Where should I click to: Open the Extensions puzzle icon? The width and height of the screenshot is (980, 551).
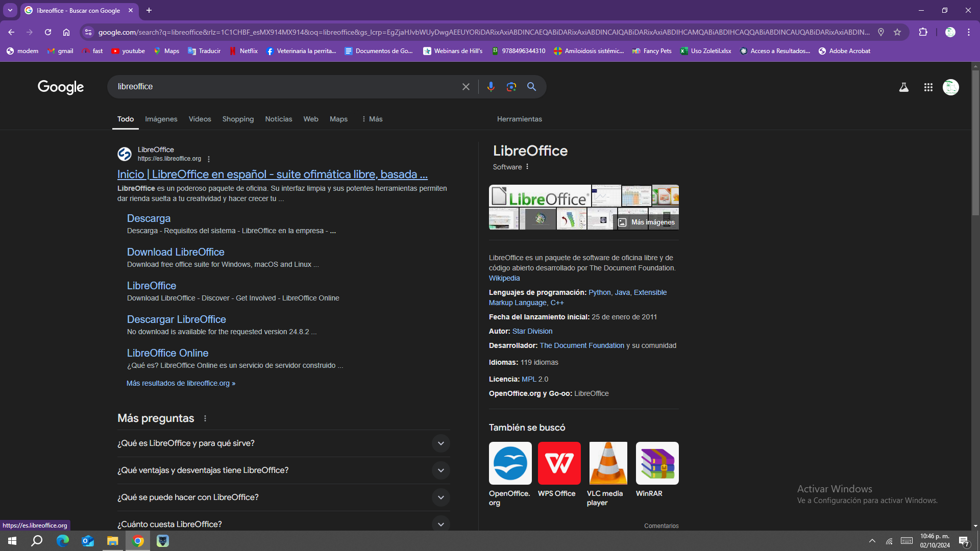point(923,32)
